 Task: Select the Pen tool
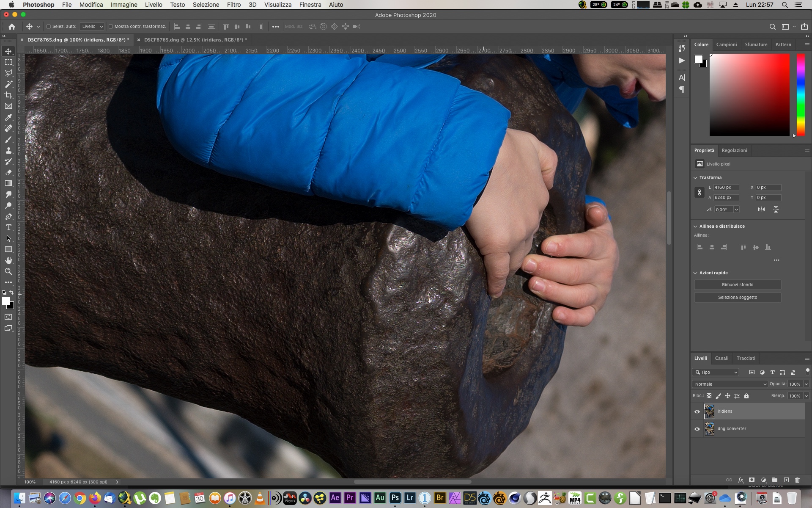click(x=8, y=216)
